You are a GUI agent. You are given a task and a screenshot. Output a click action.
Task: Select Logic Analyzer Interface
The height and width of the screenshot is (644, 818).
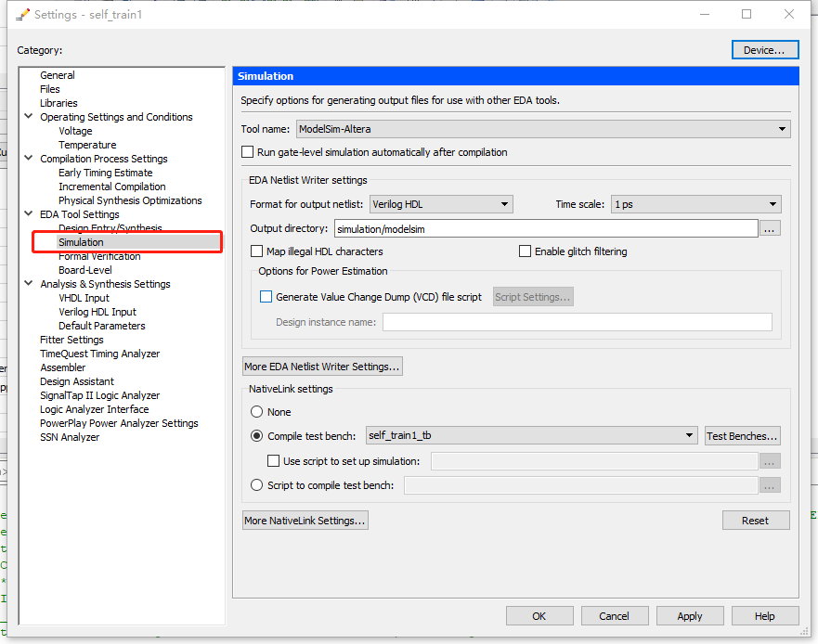tap(94, 409)
